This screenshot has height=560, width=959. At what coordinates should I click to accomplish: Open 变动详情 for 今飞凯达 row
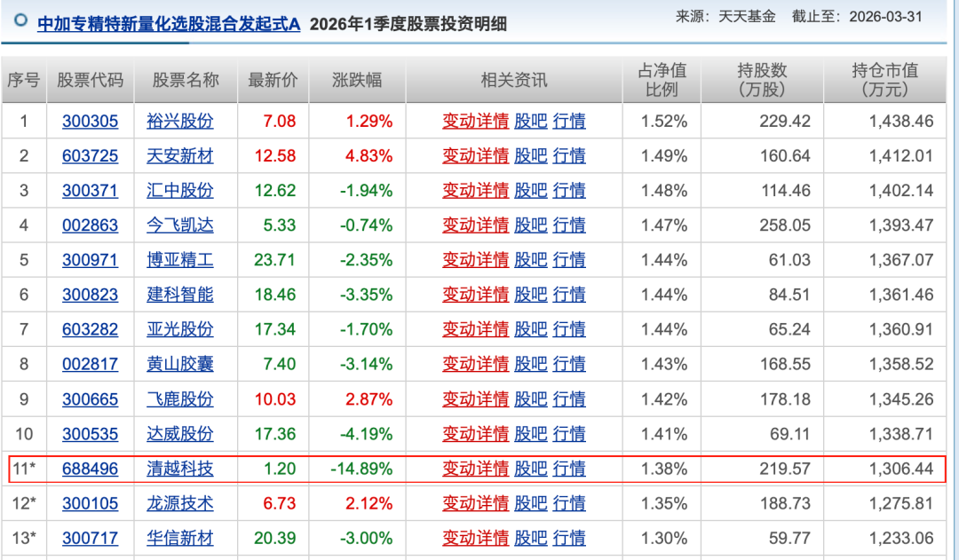(475, 225)
